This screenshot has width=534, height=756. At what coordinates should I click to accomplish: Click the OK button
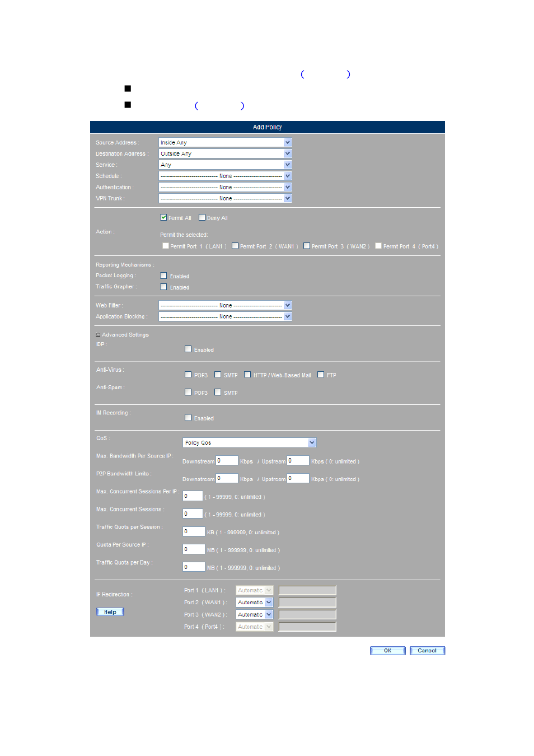point(387,651)
